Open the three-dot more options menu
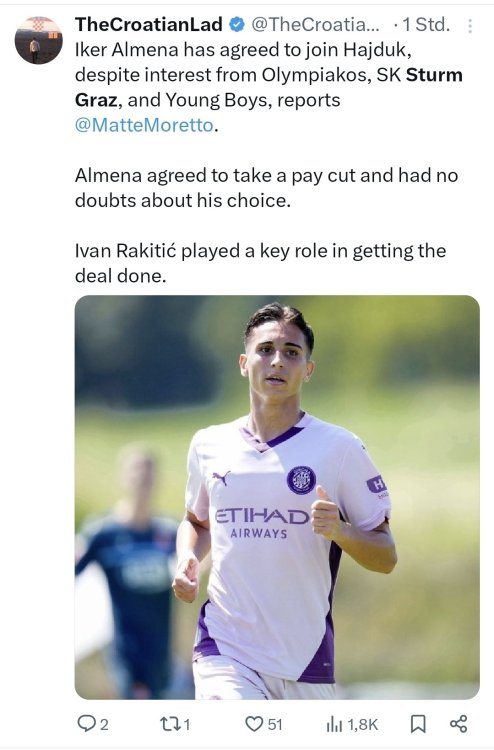Viewport: 494px width, 750px height. coord(470,26)
